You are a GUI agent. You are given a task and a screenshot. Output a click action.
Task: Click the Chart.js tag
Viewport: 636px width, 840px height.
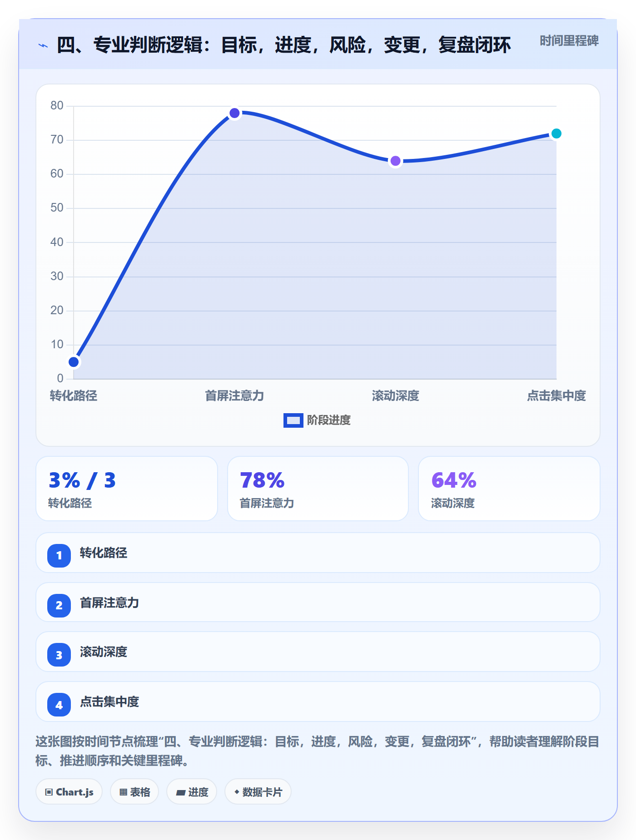(69, 792)
